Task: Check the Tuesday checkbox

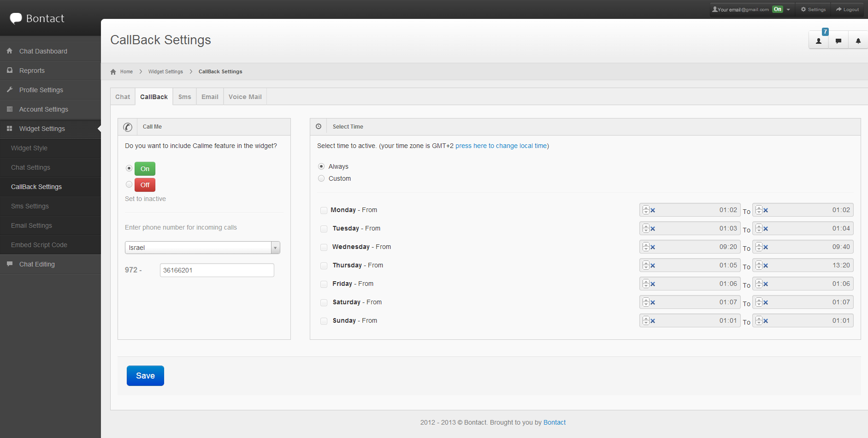Action: point(324,229)
